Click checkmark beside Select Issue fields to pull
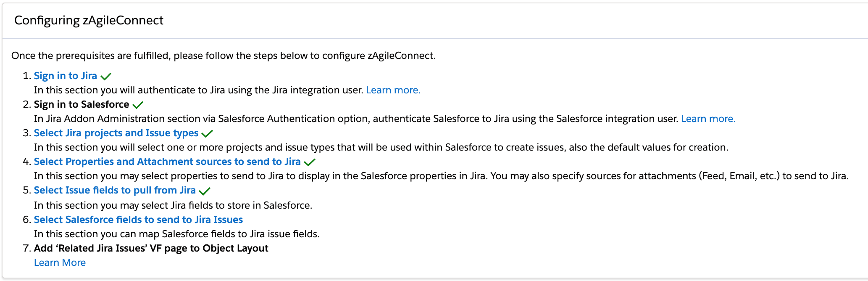This screenshot has width=868, height=281. coord(205,191)
